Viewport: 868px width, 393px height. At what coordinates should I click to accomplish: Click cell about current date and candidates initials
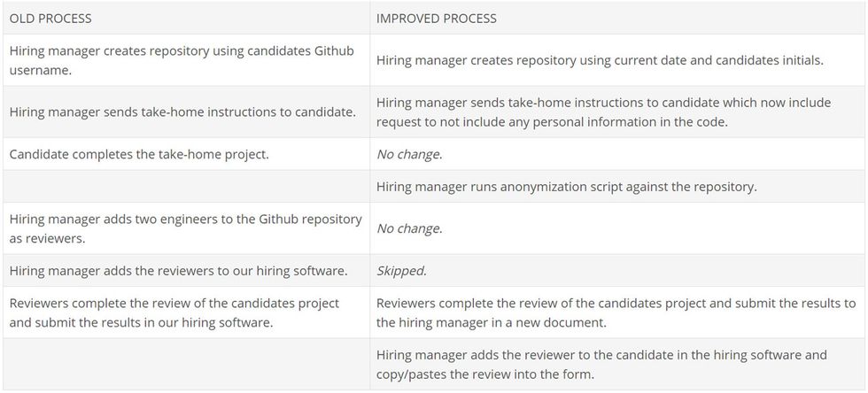(600, 60)
